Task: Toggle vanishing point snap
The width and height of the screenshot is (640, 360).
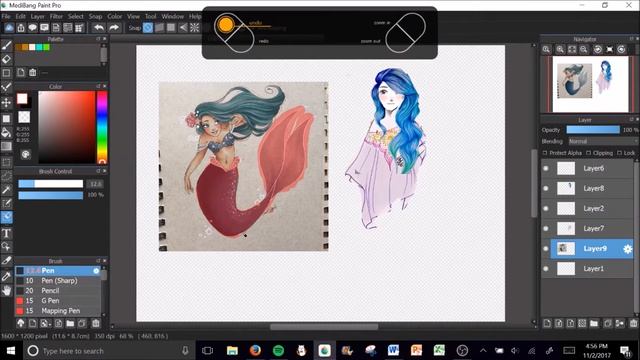Action: (183, 28)
